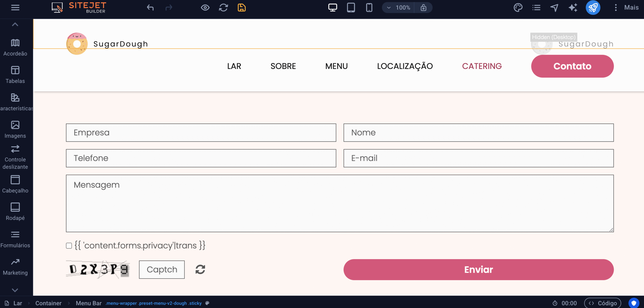The image size is (644, 308).
Task: Focus the Nome input field
Action: pyautogui.click(x=478, y=133)
